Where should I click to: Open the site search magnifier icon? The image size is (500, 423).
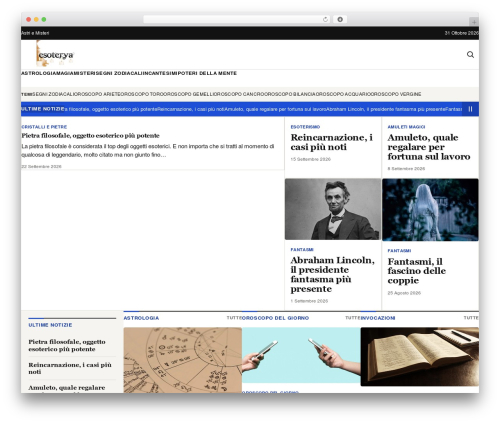(x=470, y=54)
